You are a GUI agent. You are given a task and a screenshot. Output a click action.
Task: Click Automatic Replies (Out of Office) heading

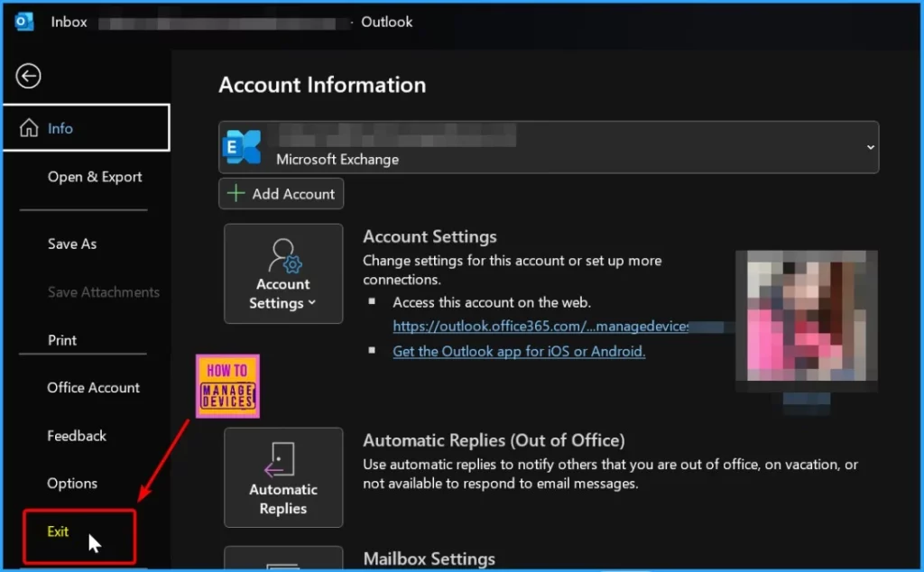click(x=494, y=440)
